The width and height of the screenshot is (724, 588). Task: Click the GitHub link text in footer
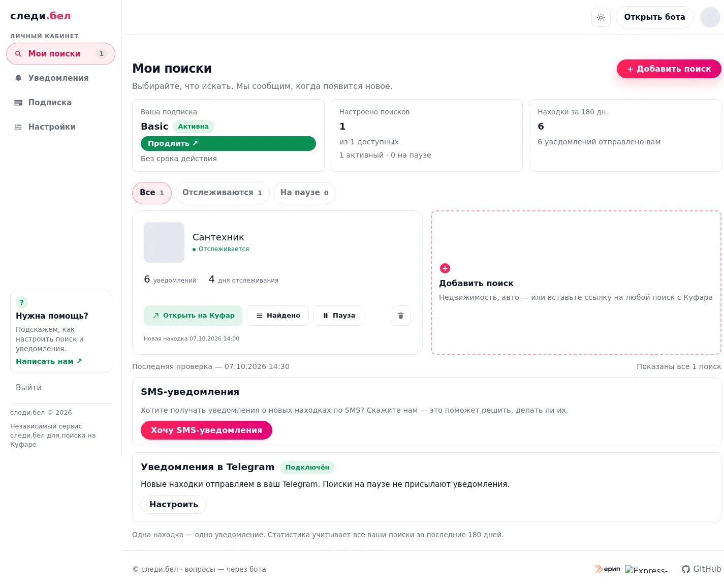(x=707, y=569)
